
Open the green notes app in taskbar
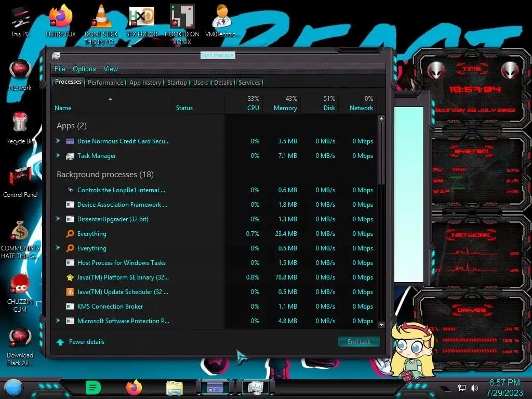[94, 388]
